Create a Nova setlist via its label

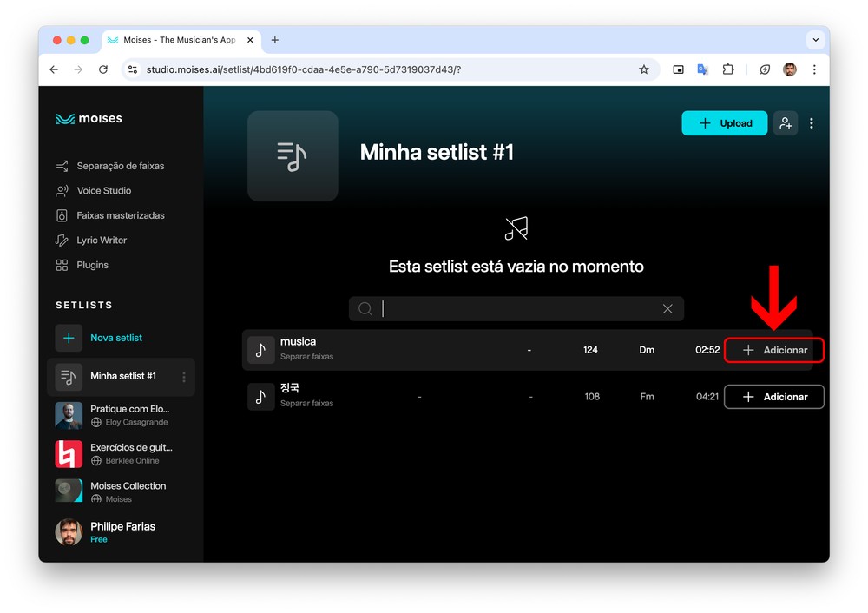(116, 338)
